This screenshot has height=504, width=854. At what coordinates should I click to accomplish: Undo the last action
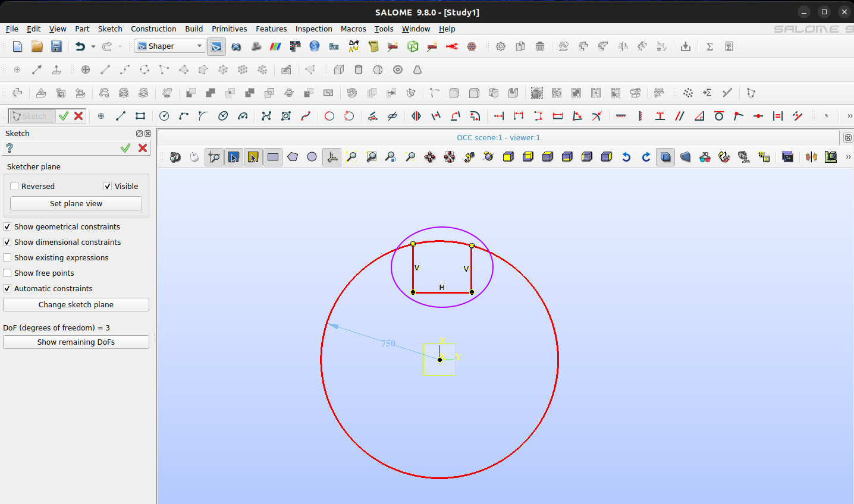click(x=80, y=46)
